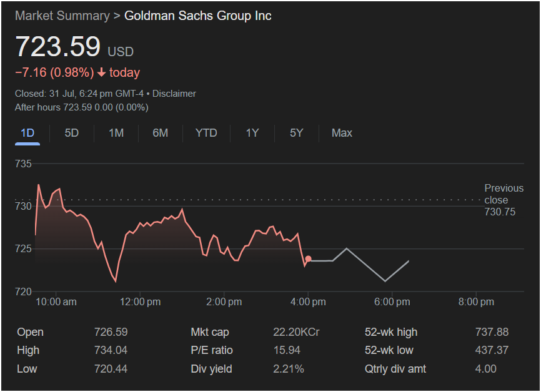
Task: Click the 52-wk low label
Action: (389, 350)
